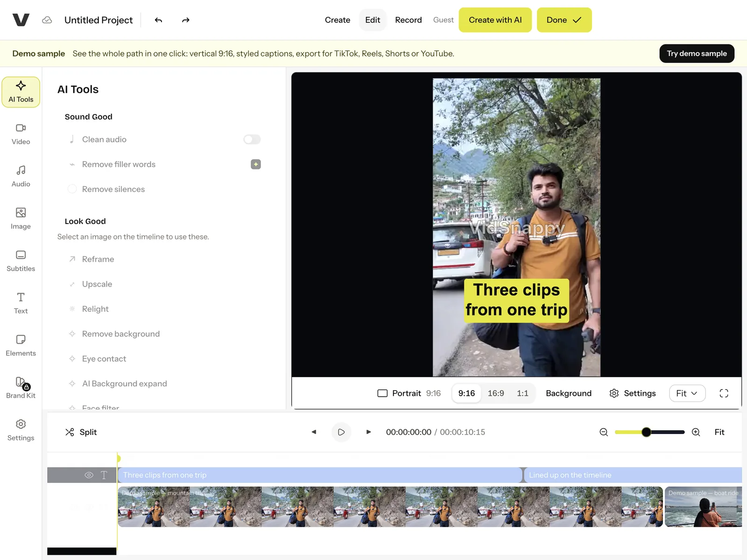Play the video preview
Viewport: 747px width, 560px height.
[341, 432]
